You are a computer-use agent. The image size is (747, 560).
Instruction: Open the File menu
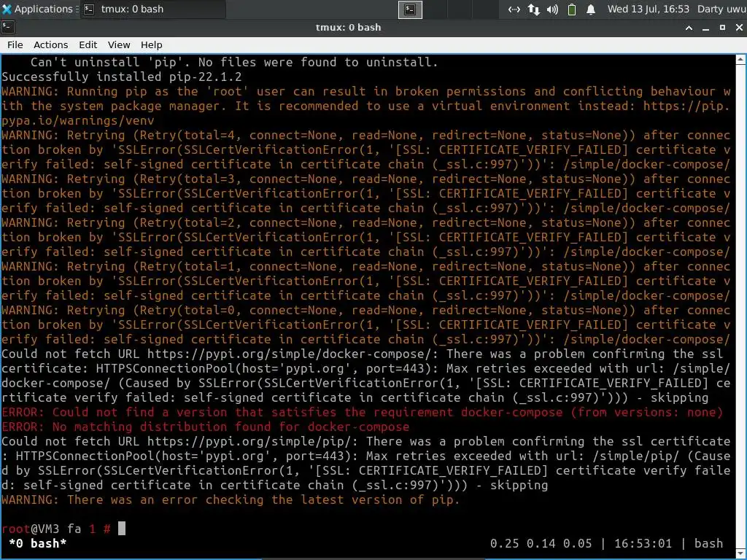(x=15, y=44)
